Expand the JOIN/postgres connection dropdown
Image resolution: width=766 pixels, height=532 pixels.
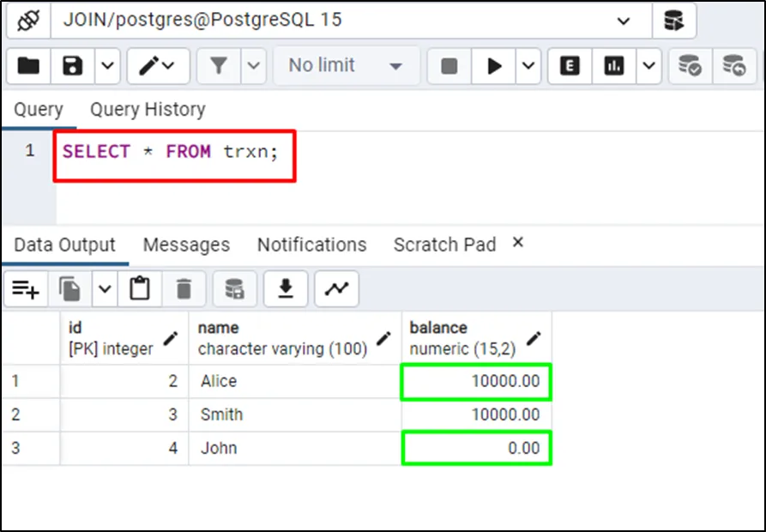coord(624,21)
